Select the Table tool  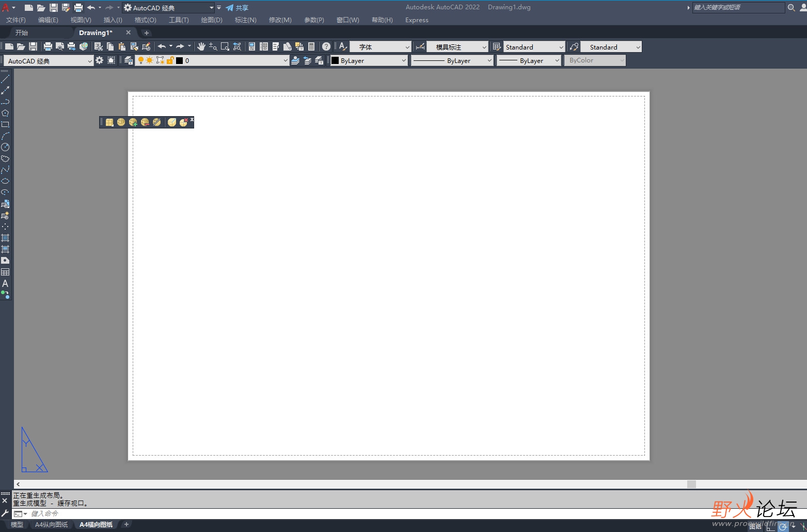(5, 272)
